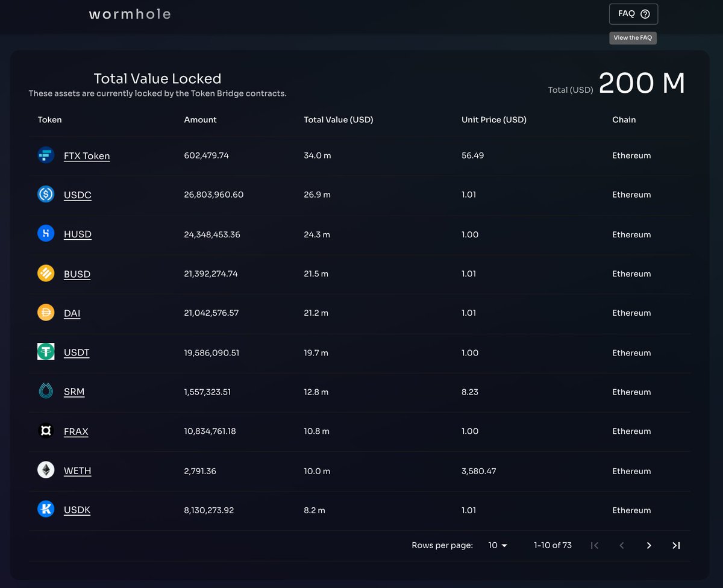Click the total value 21.2 m

(316, 313)
